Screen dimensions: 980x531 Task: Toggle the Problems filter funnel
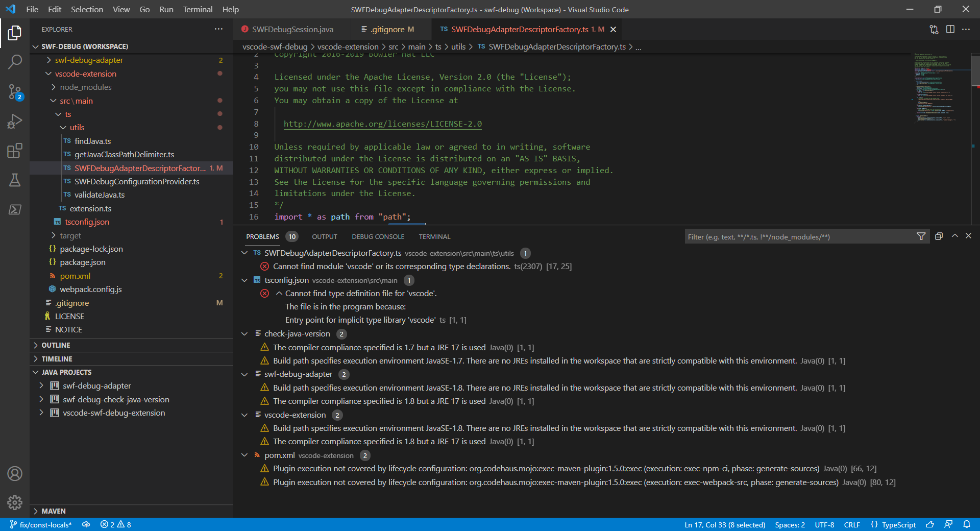pyautogui.click(x=921, y=236)
